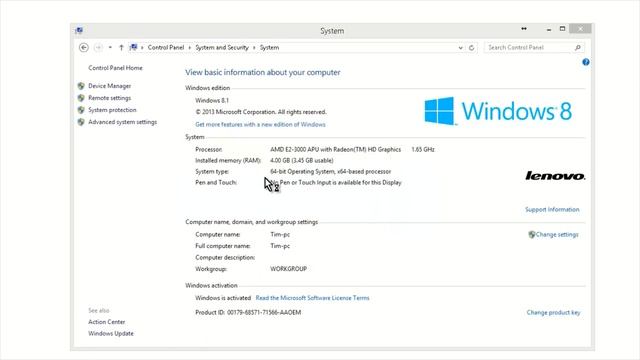
Task: Click View basic information heading
Action: (263, 72)
